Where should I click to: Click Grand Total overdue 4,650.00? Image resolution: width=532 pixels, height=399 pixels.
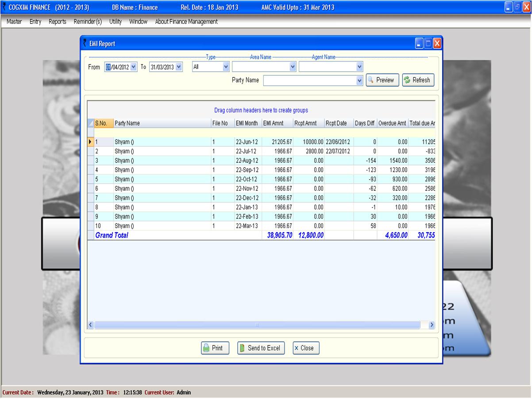click(396, 235)
